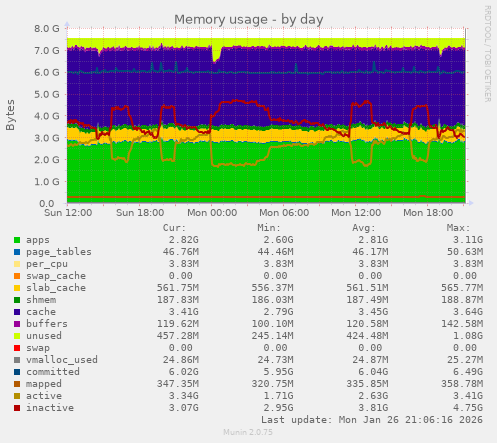The image size is (497, 443).
Task: Click apps max value 3.11G
Action: pyautogui.click(x=468, y=240)
